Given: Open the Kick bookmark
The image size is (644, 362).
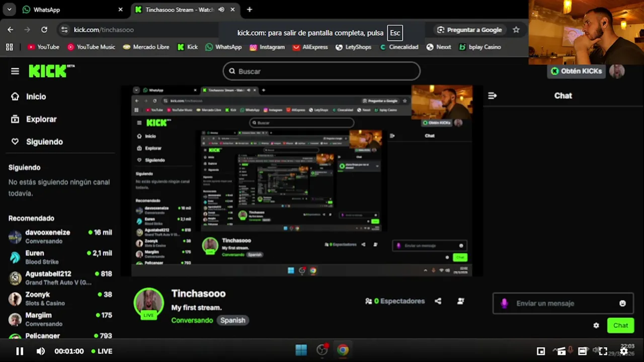Looking at the screenshot, I should [x=188, y=47].
